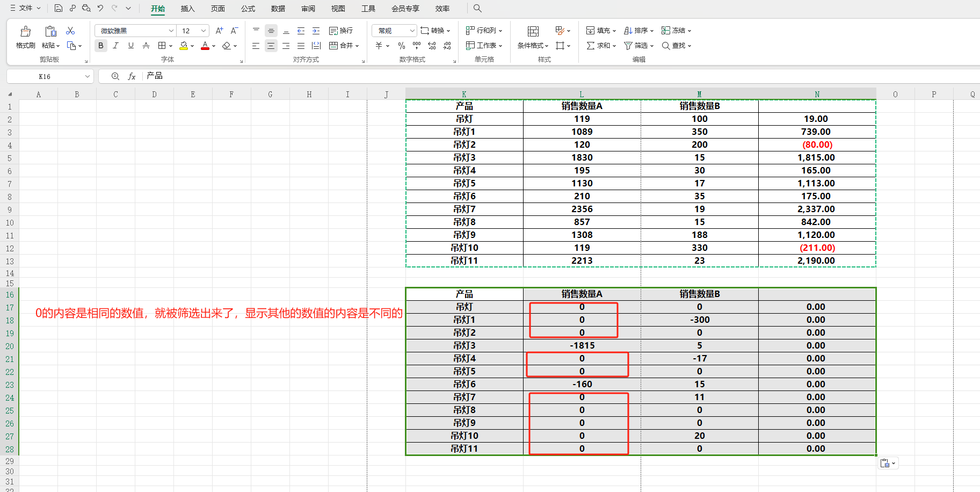Open the Formulas (公式) ribbon tab
The height and width of the screenshot is (492, 980).
pos(248,9)
